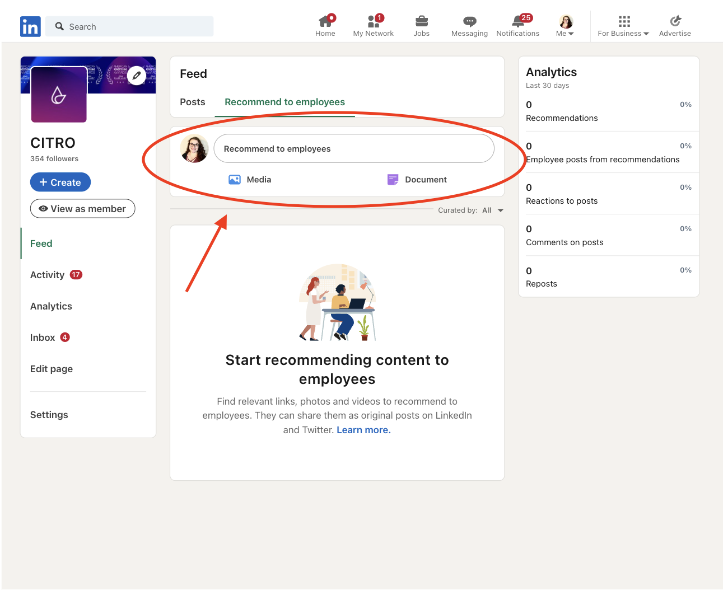This screenshot has height=602, width=726.
Task: Click the Start recommending content heading
Action: [337, 370]
